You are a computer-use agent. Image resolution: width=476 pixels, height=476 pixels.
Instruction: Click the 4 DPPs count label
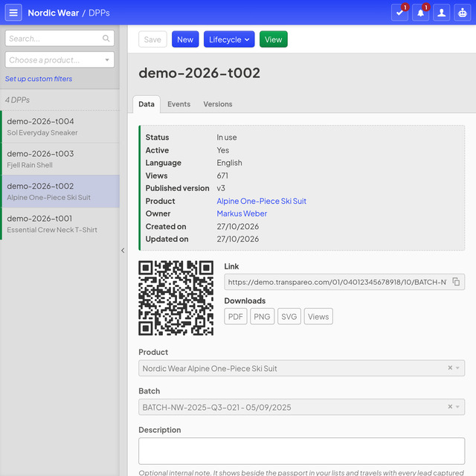tap(17, 100)
